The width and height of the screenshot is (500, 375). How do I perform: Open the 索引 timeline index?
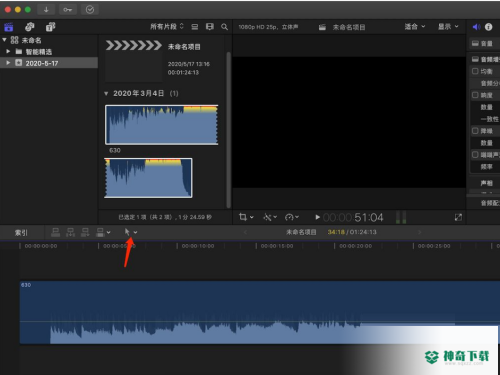click(x=21, y=232)
